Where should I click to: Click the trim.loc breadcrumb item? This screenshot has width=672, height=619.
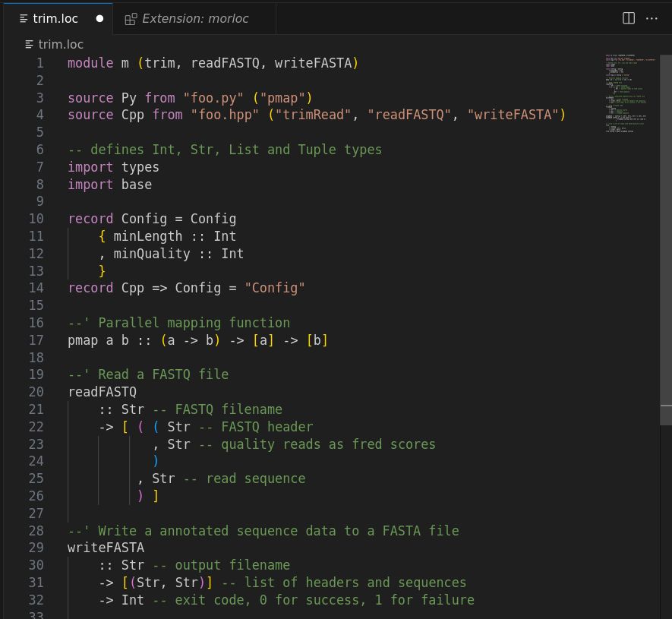(61, 44)
